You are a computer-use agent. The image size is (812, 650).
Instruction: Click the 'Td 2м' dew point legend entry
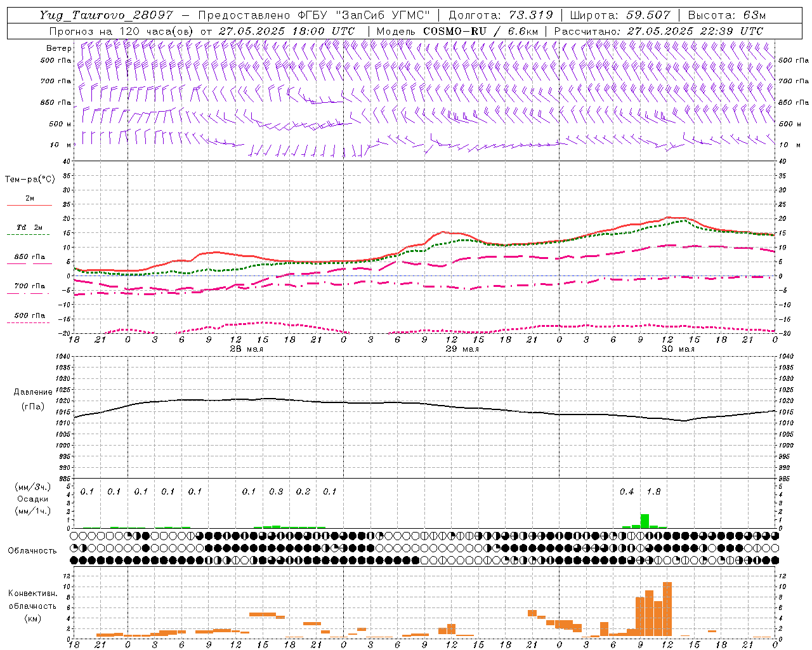click(x=29, y=227)
